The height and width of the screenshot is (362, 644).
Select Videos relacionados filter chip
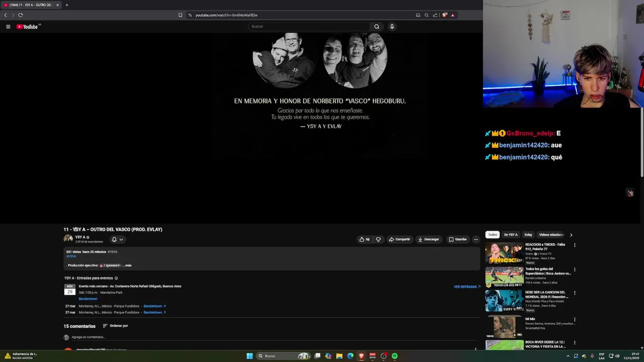(x=551, y=235)
